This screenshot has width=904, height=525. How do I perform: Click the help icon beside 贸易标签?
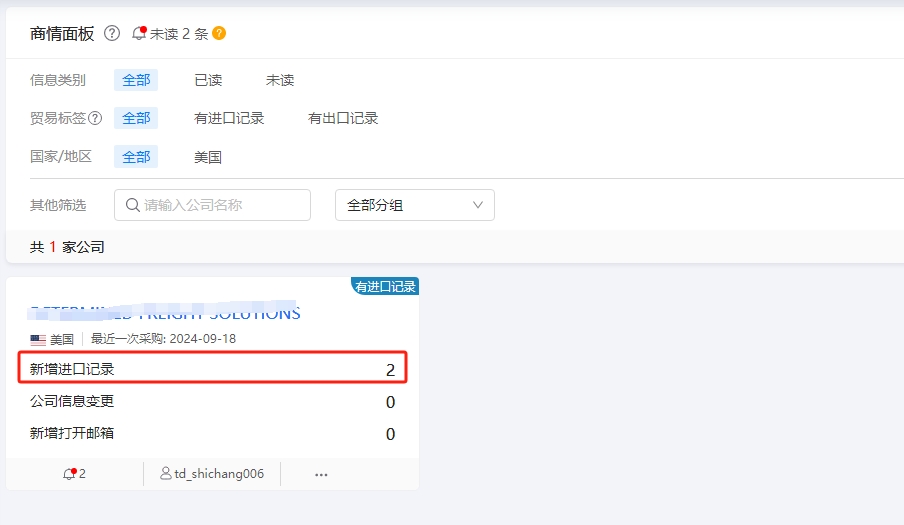tap(96, 118)
